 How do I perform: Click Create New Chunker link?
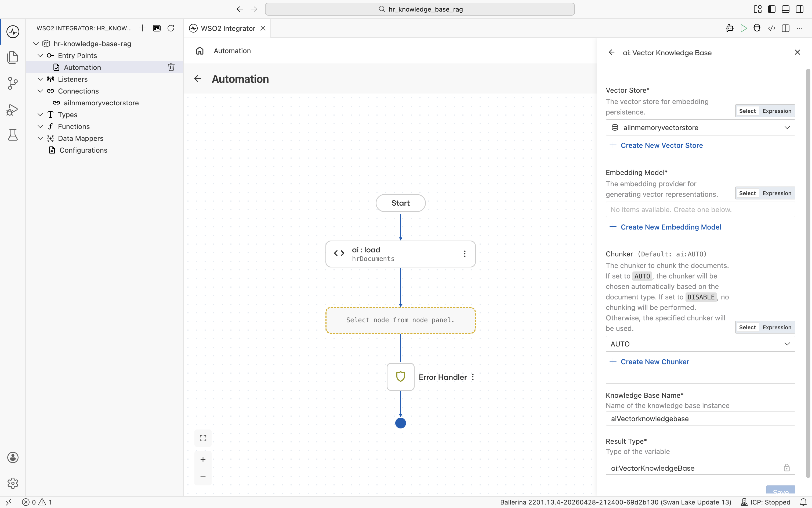click(649, 362)
